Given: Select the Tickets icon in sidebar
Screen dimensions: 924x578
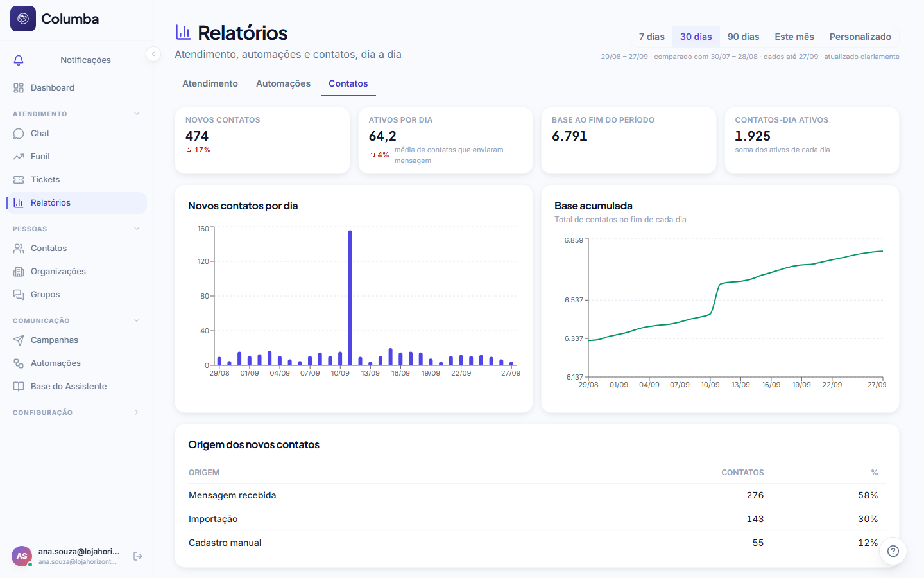Looking at the screenshot, I should click(19, 180).
